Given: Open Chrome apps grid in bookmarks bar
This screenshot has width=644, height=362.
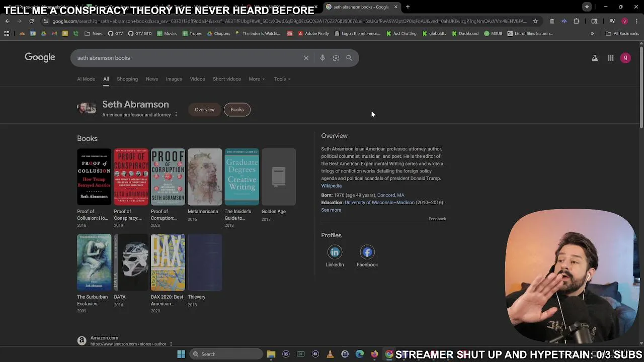Looking at the screenshot, I should click(7, 34).
